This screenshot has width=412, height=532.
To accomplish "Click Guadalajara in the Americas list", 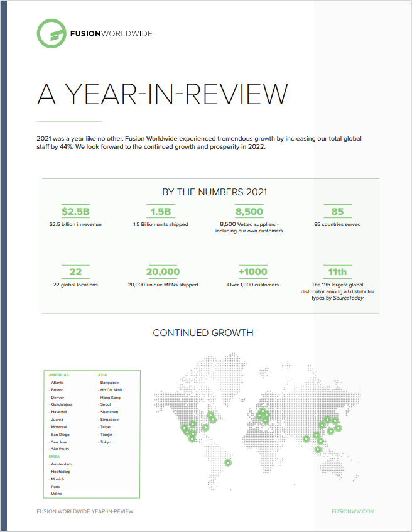I will coord(62,404).
